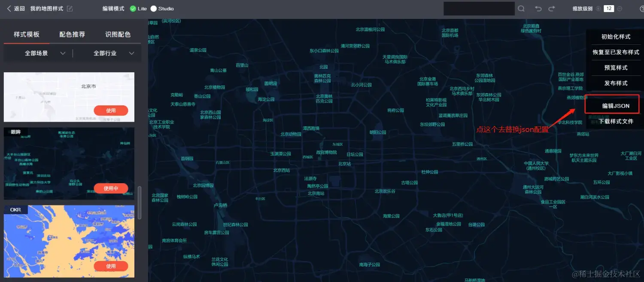The image size is (644, 282).
Task: Click the 北京温榆河公园 map label
Action: point(370,30)
